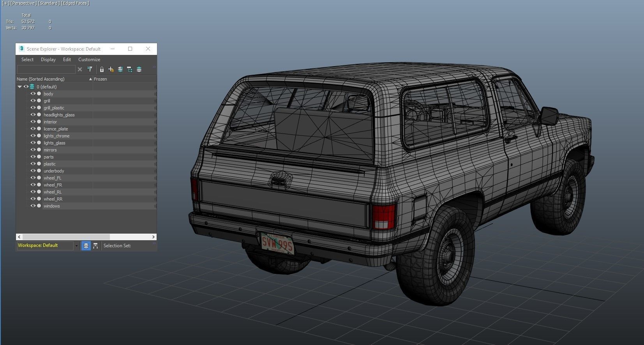Click the object dot icon beside underbody
644x345 pixels.
coord(39,171)
